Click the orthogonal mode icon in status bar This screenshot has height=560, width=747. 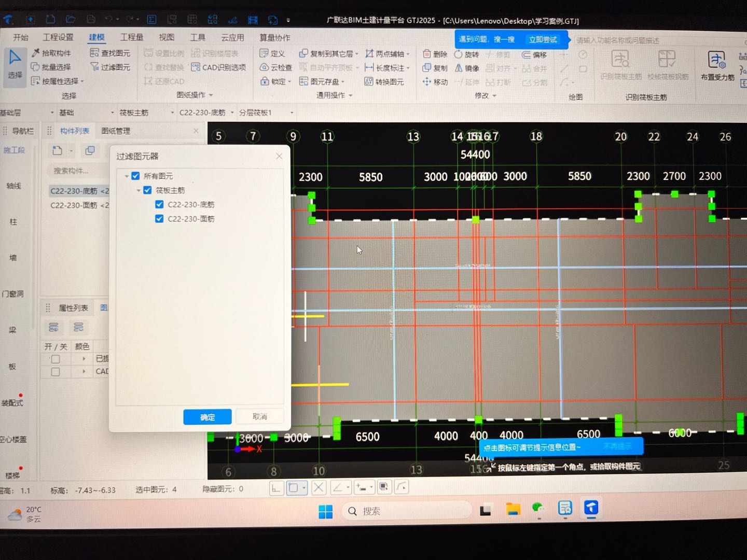pos(276,487)
